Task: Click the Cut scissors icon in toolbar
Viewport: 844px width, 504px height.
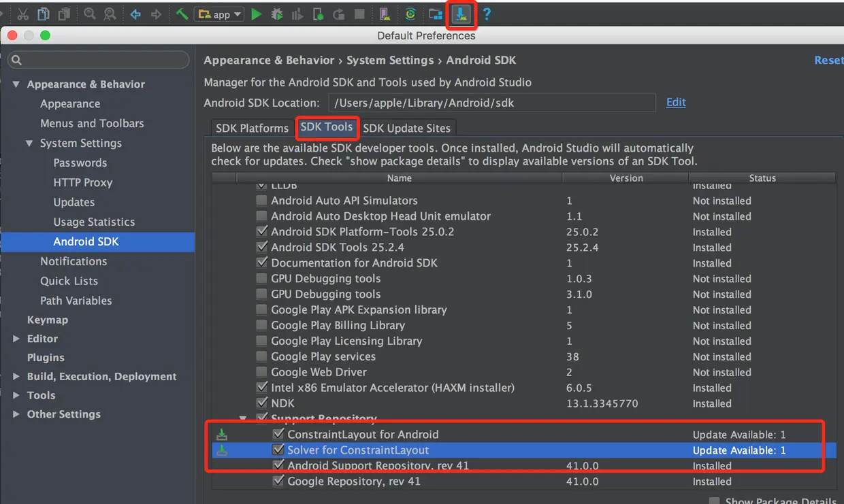Action: [22, 14]
